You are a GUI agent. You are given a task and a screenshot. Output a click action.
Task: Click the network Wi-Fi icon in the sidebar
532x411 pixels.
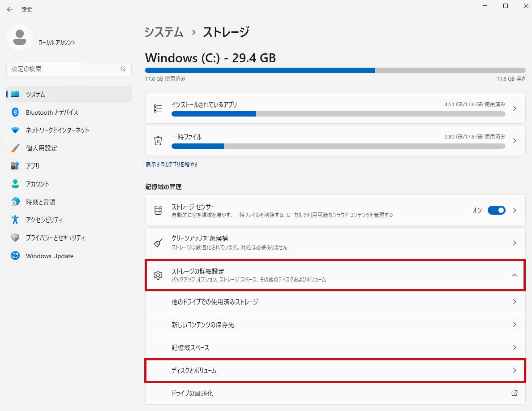pyautogui.click(x=15, y=130)
